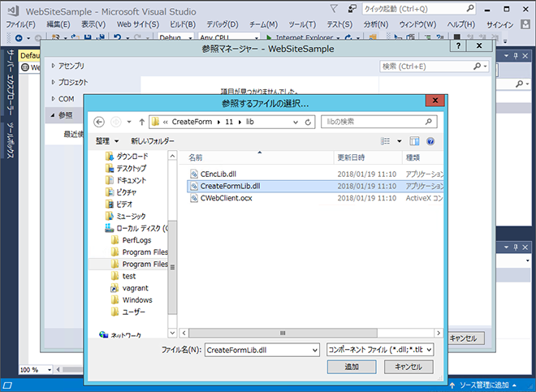Click キャンセル in the file dialog

408,367
